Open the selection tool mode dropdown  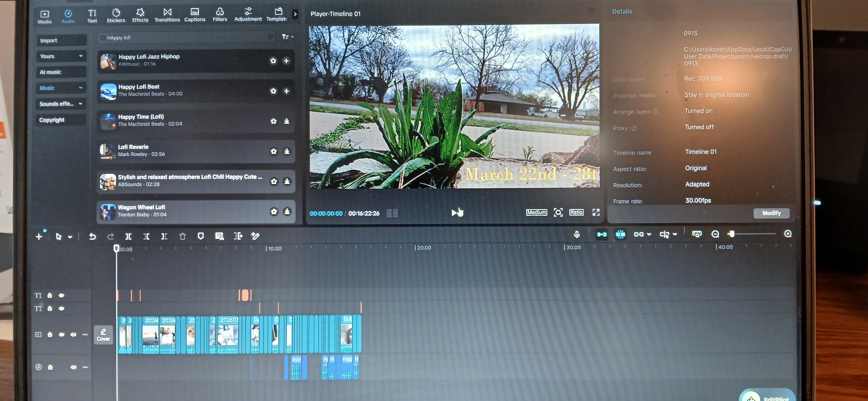coord(70,237)
